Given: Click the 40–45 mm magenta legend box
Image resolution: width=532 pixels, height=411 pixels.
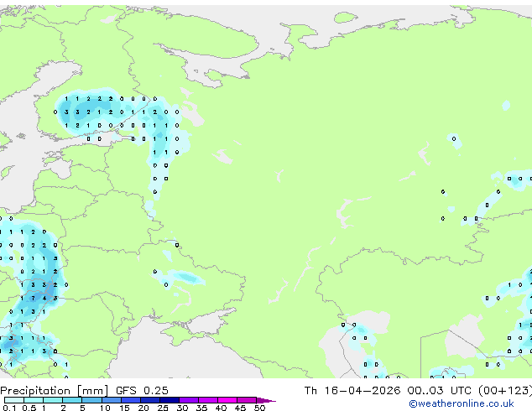Looking at the screenshot, I should click(227, 400).
